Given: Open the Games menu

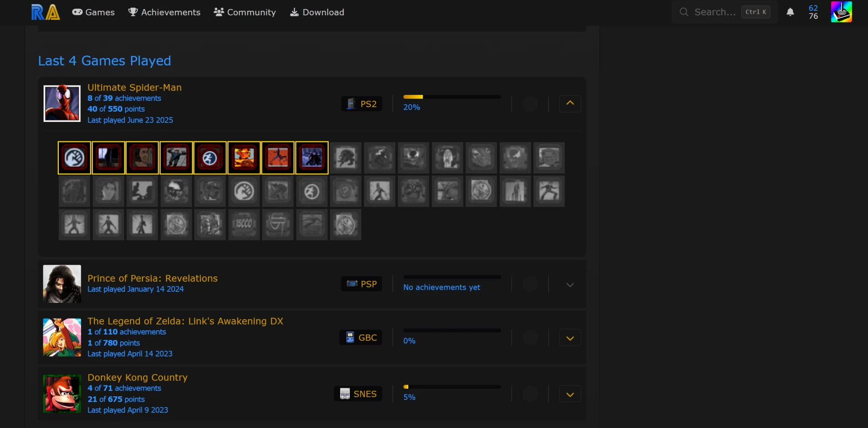Looking at the screenshot, I should point(94,12).
